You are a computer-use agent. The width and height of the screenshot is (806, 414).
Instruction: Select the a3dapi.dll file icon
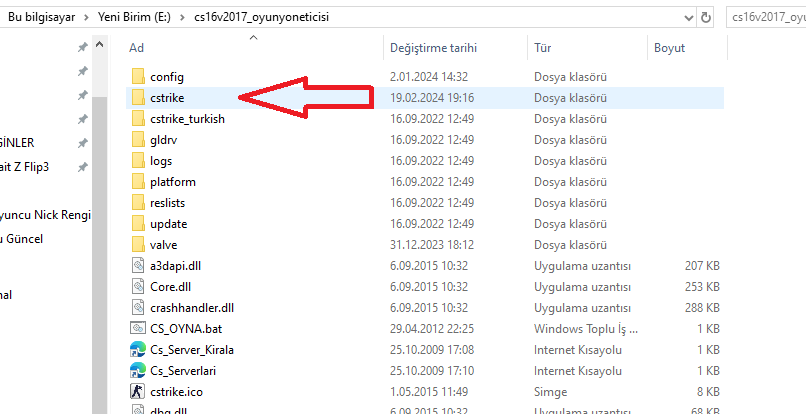(138, 266)
